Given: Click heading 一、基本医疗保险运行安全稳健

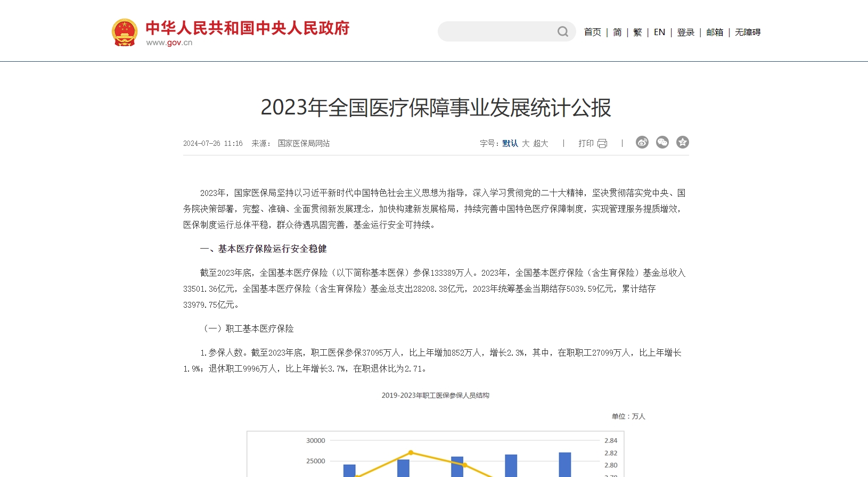Looking at the screenshot, I should point(263,249).
